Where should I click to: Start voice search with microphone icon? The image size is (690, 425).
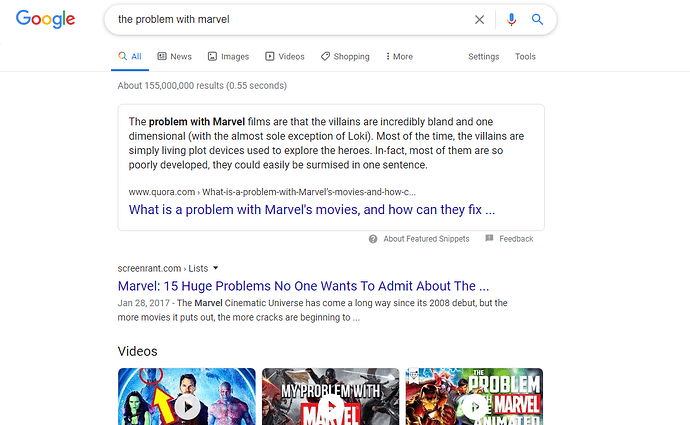(511, 19)
